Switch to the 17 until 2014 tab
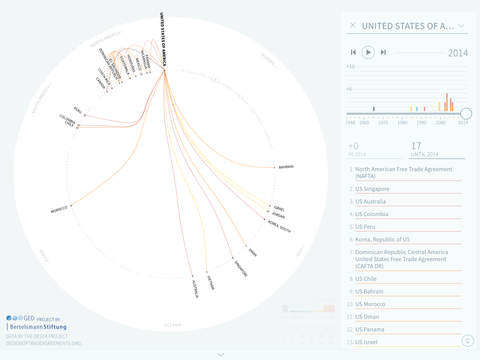 [436, 150]
